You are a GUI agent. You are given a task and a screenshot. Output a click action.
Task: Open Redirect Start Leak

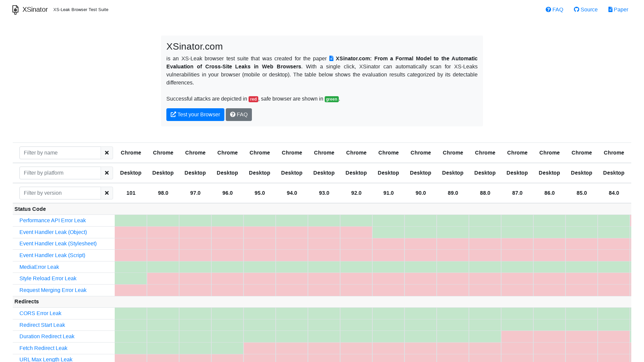click(42, 325)
